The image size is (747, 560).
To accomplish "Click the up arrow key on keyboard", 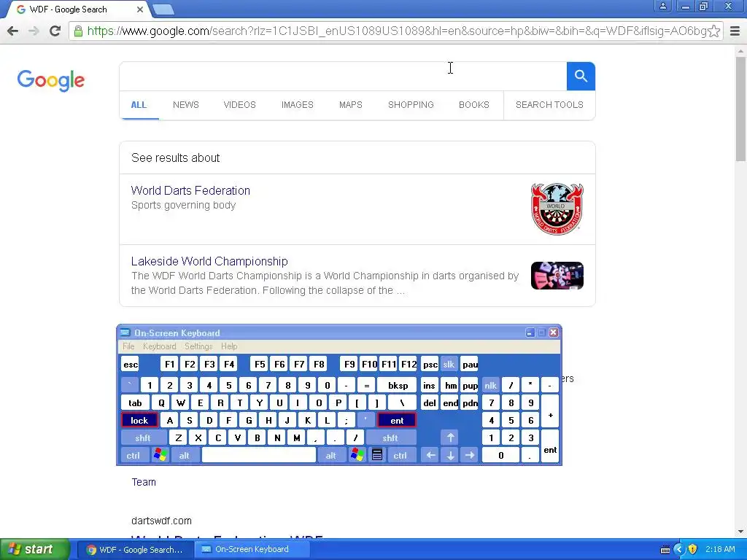I will [x=450, y=437].
